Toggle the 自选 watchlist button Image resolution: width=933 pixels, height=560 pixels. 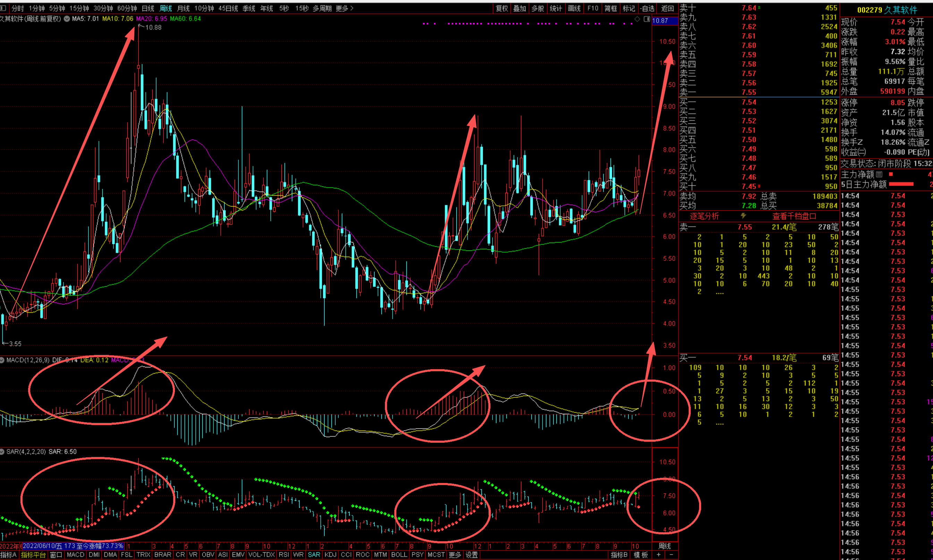coord(647,8)
